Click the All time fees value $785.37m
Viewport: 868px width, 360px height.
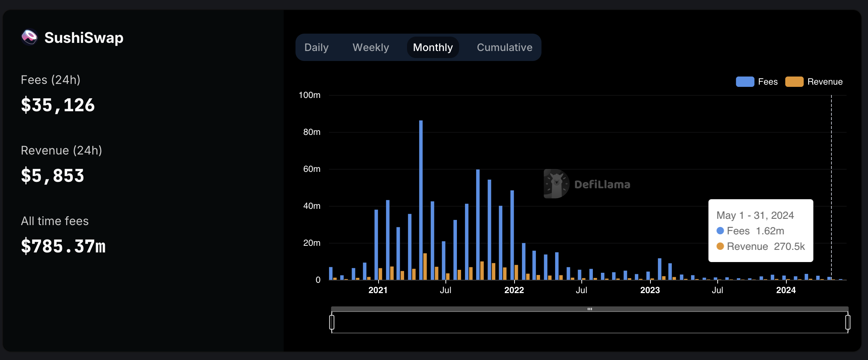coord(63,246)
